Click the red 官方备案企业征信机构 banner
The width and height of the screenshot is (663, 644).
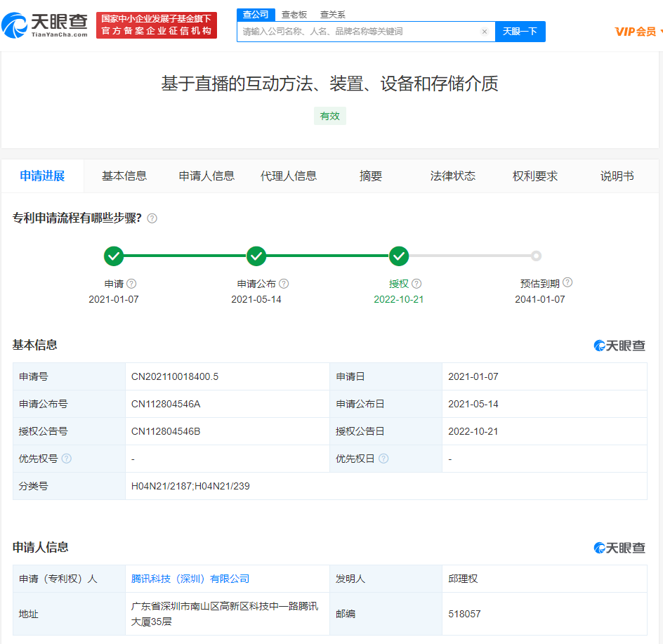[157, 25]
